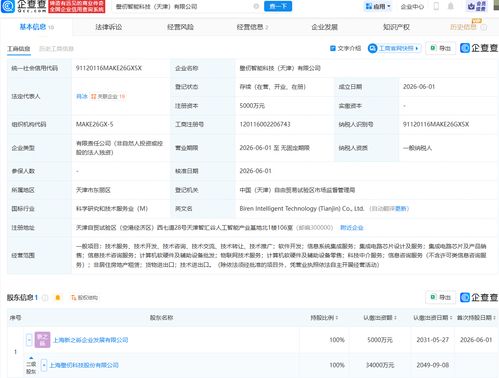Click the orange bell icon beside 股东信息
499x378 pixels.
[x=58, y=297]
